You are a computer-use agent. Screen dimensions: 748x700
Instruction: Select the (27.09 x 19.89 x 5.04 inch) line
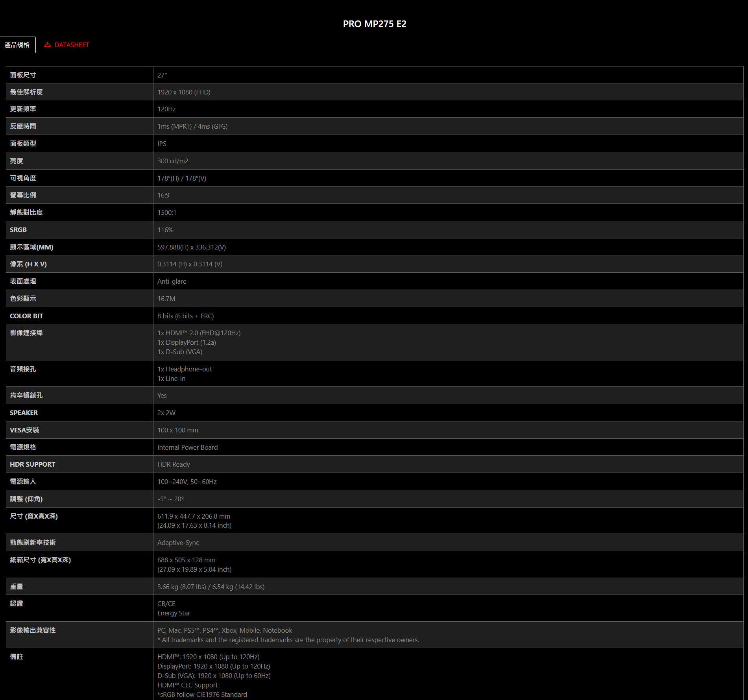pos(194,569)
